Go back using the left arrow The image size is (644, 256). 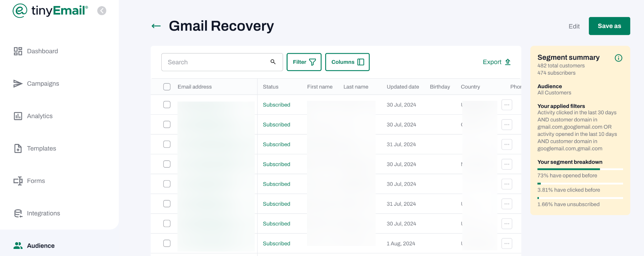coord(156,26)
